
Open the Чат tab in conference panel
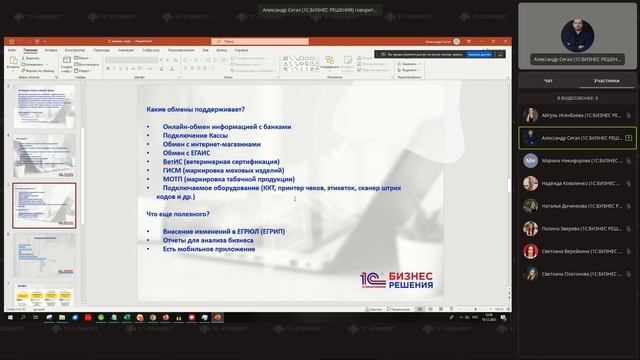[x=549, y=81]
